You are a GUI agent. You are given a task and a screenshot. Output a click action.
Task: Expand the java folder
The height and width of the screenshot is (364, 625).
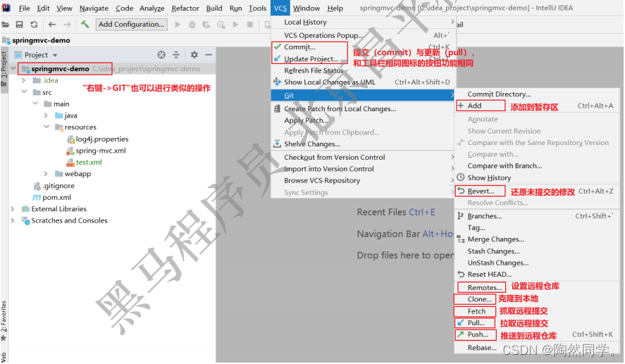pyautogui.click(x=46, y=115)
